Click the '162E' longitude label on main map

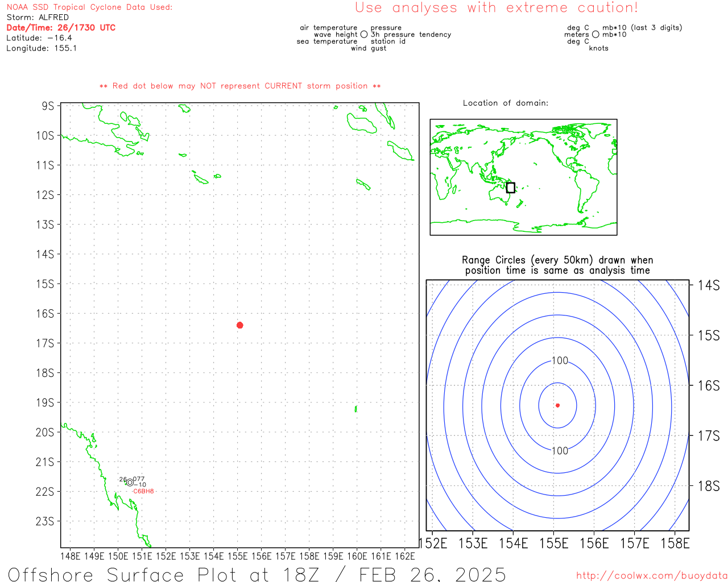pos(404,556)
